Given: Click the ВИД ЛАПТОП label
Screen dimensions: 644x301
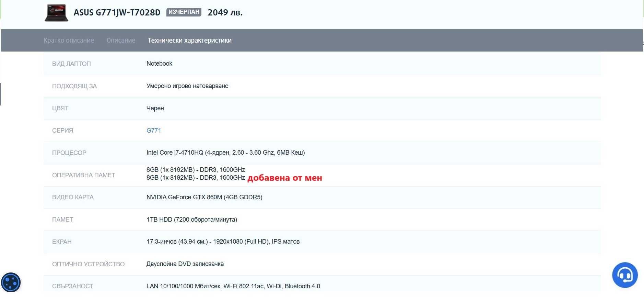Looking at the screenshot, I should [x=71, y=64].
